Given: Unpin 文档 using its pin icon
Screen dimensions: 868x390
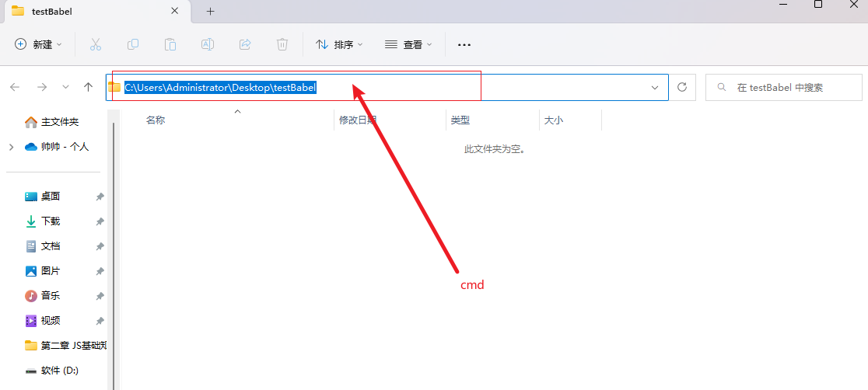Looking at the screenshot, I should 100,246.
